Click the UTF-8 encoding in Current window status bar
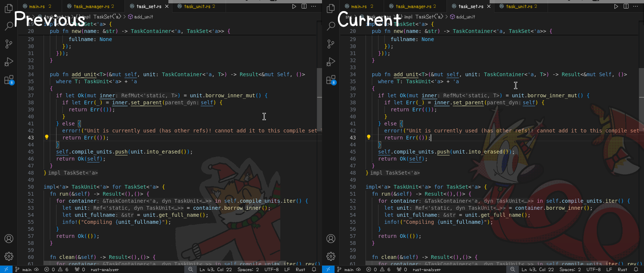 coord(593,270)
